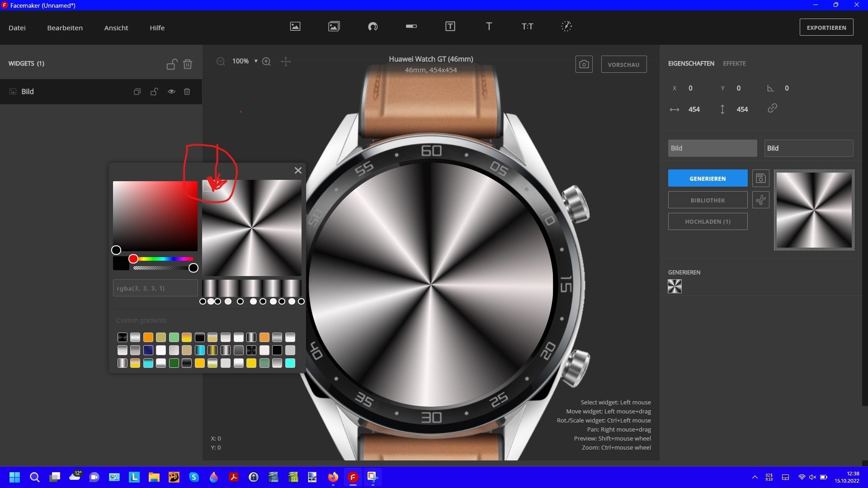Add an arc progress widget
868x488 pixels.
click(373, 27)
